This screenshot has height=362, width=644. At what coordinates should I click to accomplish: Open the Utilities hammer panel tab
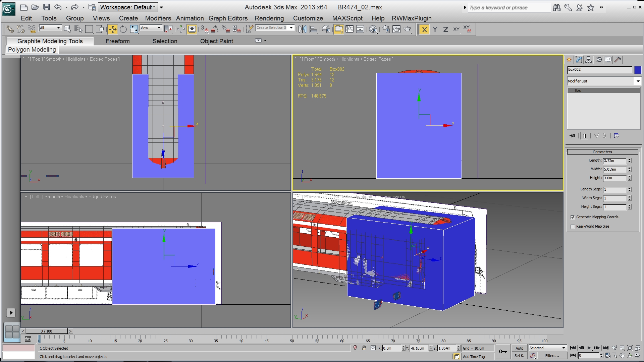[x=618, y=60]
